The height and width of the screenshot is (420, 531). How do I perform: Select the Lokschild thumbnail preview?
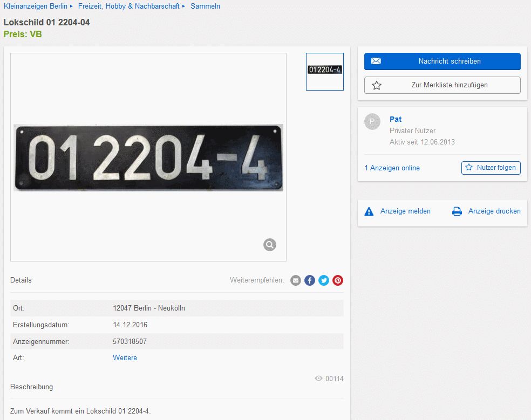(x=325, y=71)
